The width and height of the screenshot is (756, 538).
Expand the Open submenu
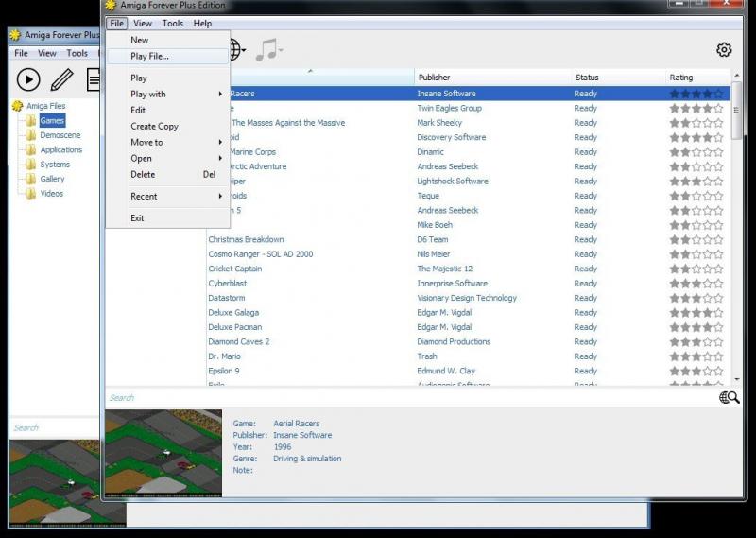(168, 158)
